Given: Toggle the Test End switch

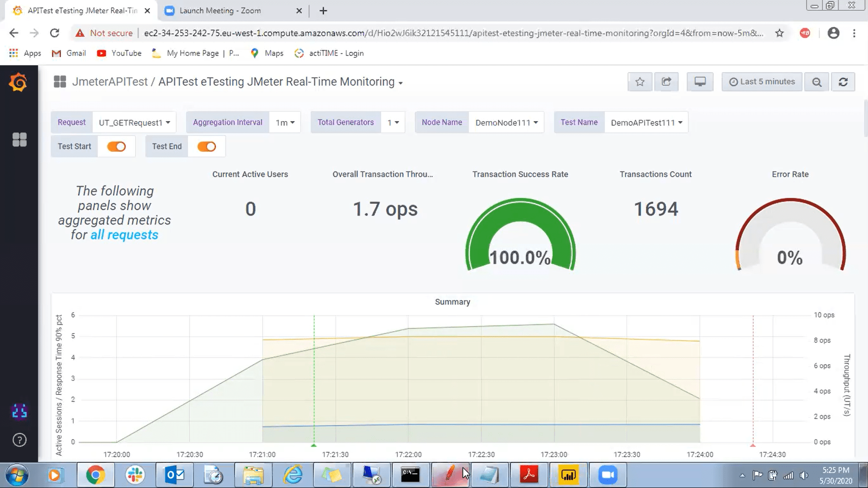Looking at the screenshot, I should click(x=207, y=146).
